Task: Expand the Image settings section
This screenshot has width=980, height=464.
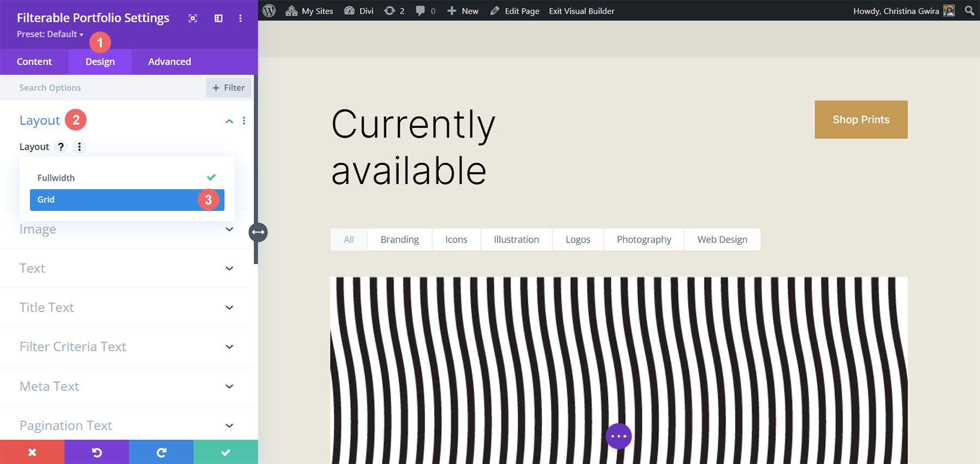Action: (x=127, y=230)
